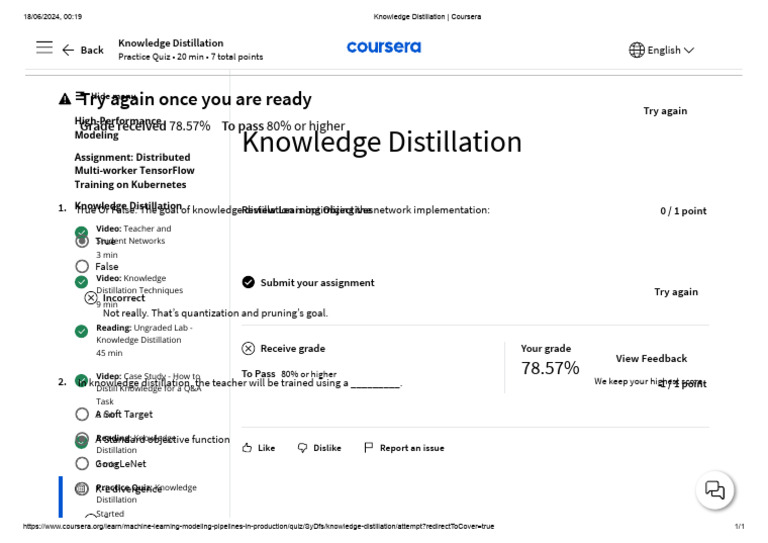Viewport: 768px width, 543px height.
Task: Select the GoogLeNet radio option
Action: pos(82,463)
